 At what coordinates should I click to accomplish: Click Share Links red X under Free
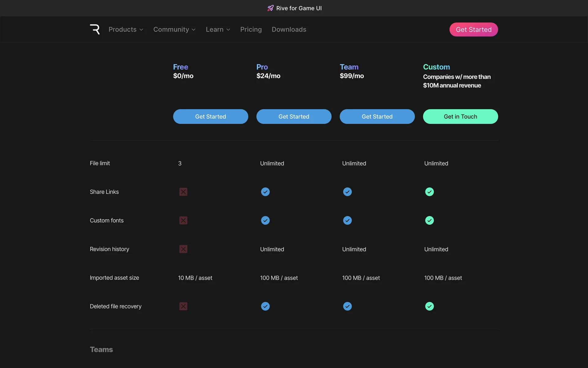(183, 192)
